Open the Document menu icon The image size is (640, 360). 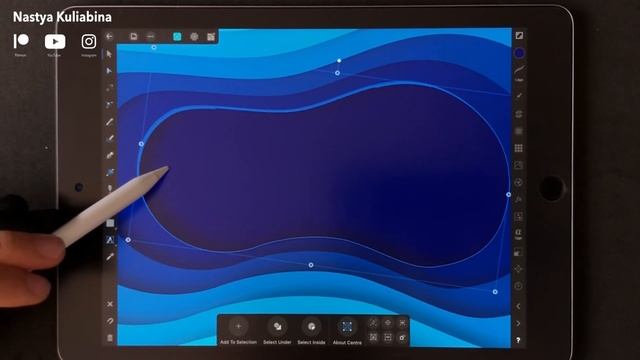click(x=133, y=37)
